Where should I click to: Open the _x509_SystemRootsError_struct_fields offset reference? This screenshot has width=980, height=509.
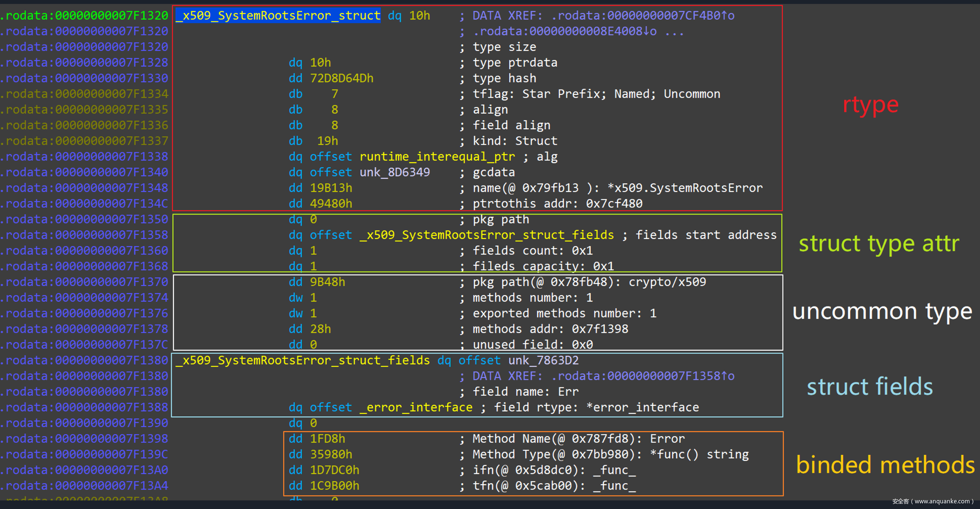487,235
